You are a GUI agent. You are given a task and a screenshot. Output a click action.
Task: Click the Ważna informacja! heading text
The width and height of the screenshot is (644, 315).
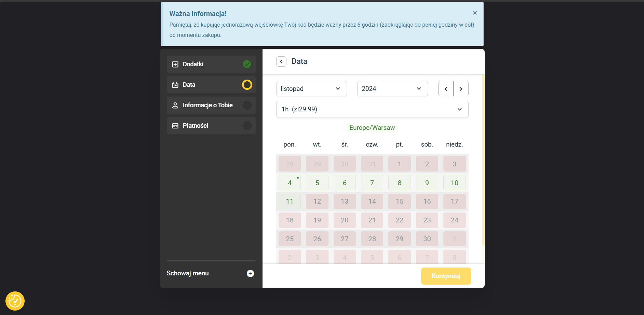[198, 14]
